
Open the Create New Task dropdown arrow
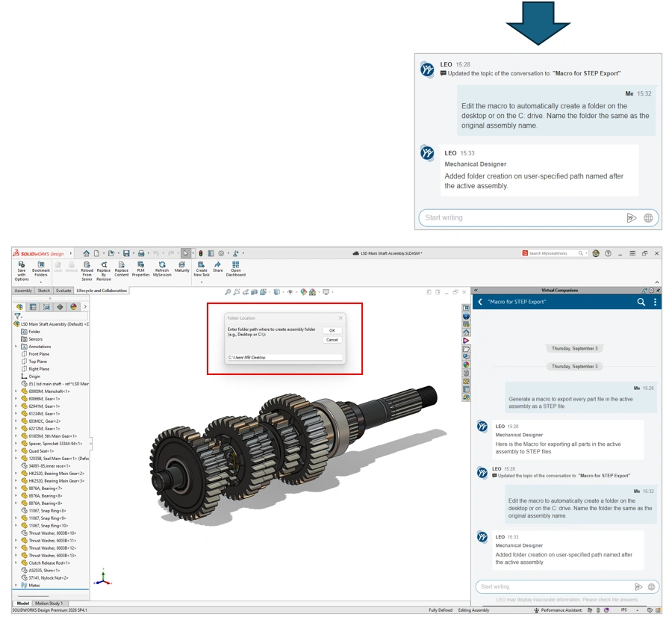[202, 282]
